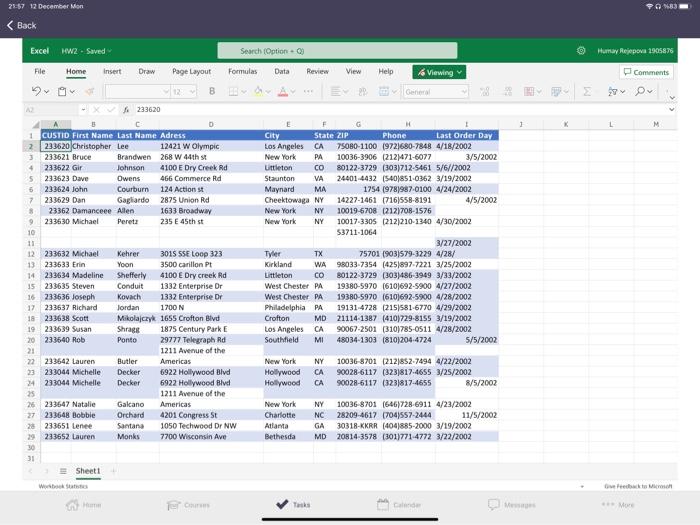Screen dimensions: 700x525
Task: Click the formula bar showing 233620
Action: coord(402,109)
